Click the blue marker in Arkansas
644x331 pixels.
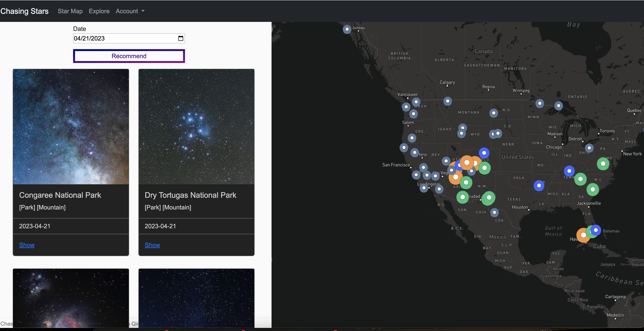[539, 185]
